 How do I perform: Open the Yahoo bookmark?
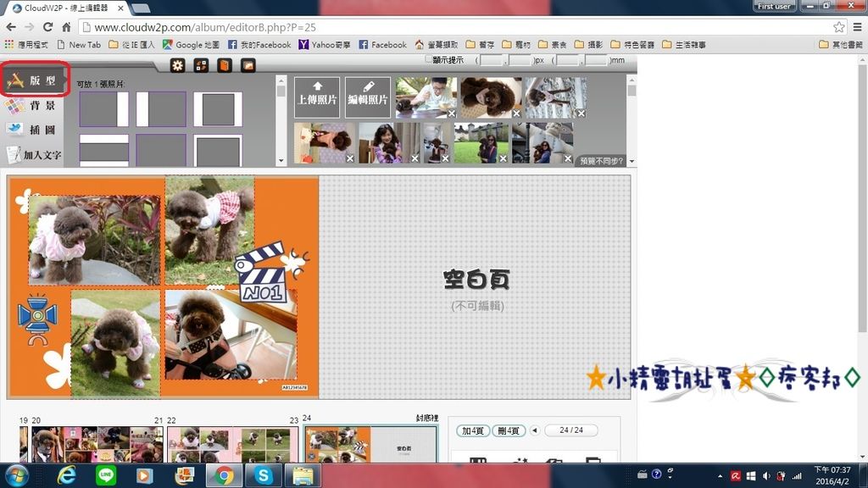(x=325, y=44)
